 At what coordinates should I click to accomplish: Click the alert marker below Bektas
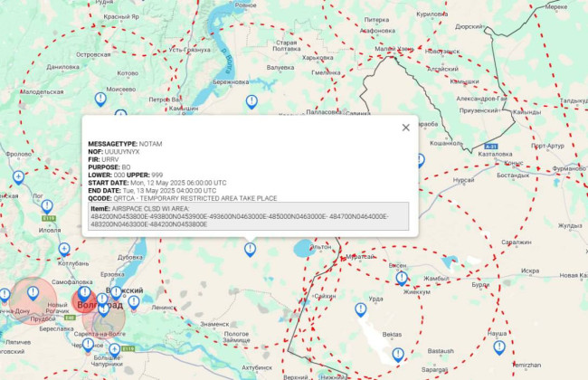(x=397, y=354)
